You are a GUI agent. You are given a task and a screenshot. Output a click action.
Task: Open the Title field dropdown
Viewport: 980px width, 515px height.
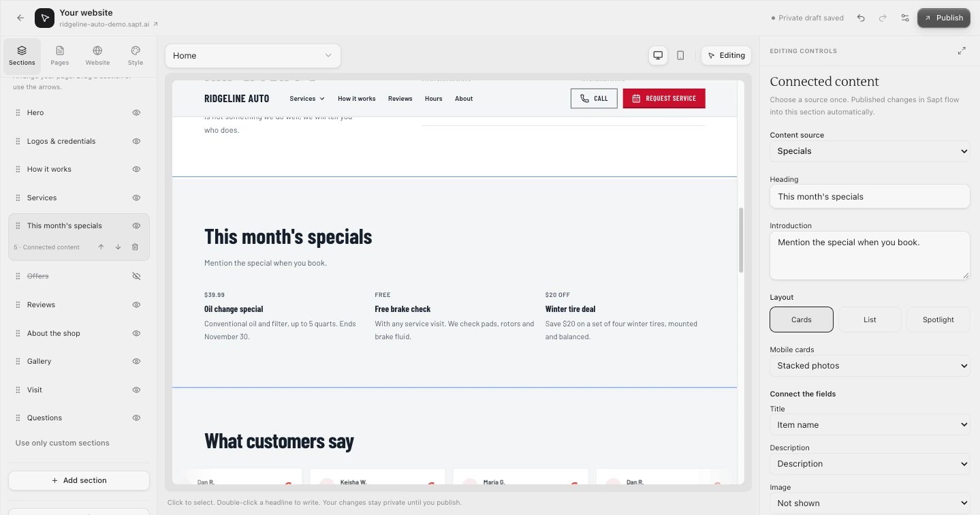click(x=870, y=425)
